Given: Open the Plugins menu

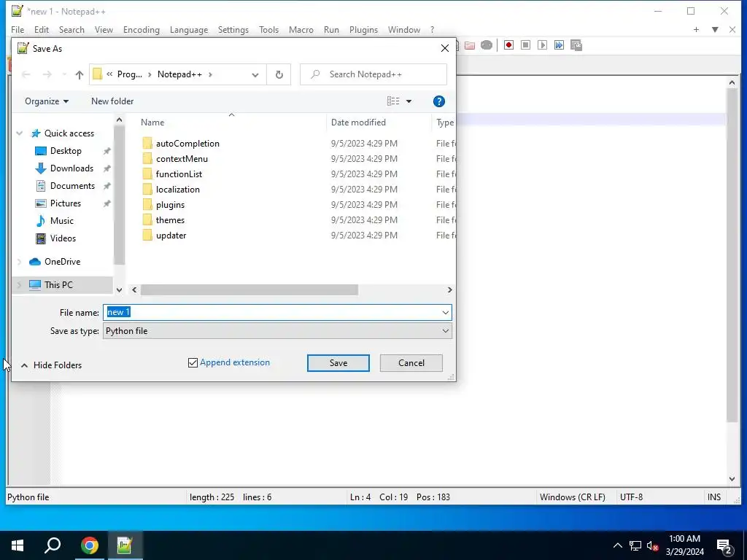Looking at the screenshot, I should click(x=363, y=29).
